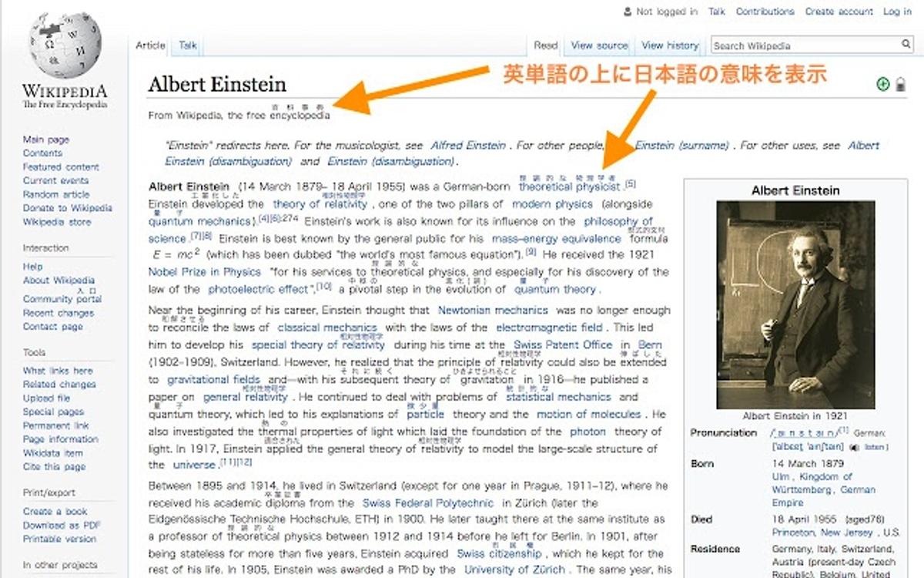
Task: Go to Main page in sidebar
Action: [46, 139]
